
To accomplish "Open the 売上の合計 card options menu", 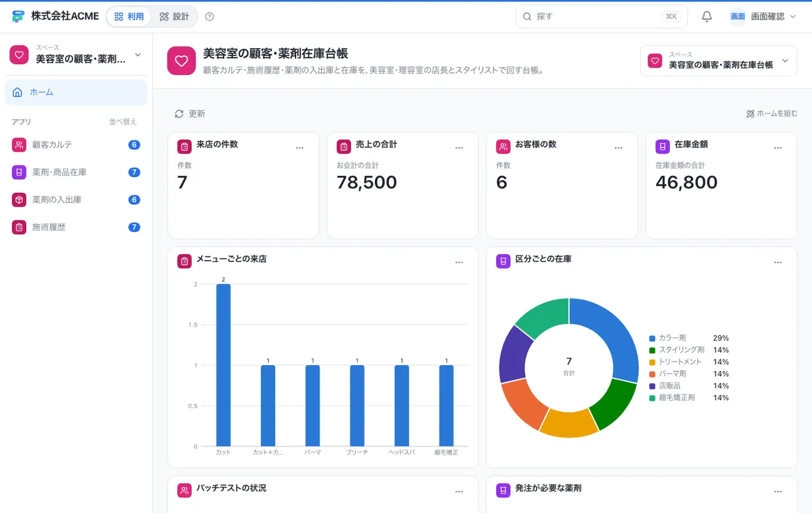I will (459, 148).
